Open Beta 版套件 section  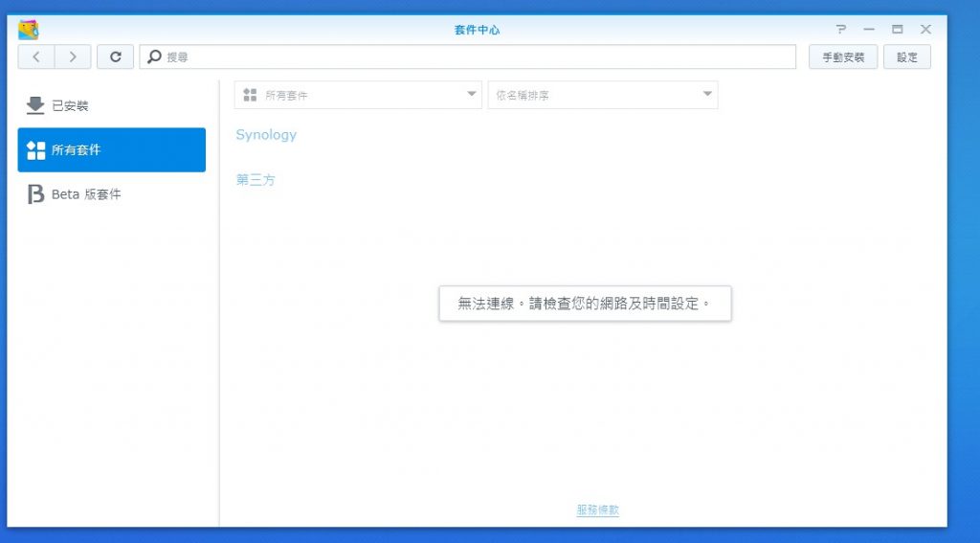(111, 194)
